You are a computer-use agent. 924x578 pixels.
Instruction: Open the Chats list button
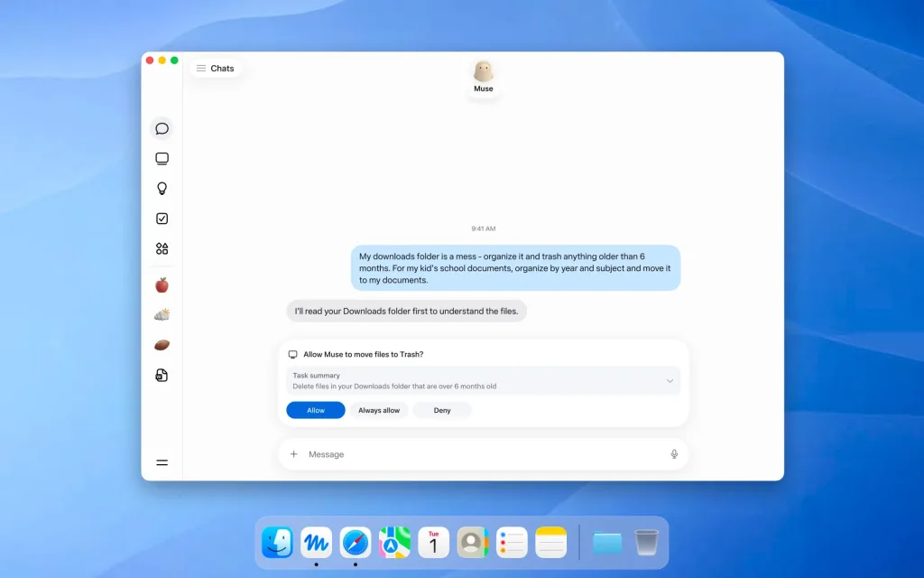click(215, 69)
